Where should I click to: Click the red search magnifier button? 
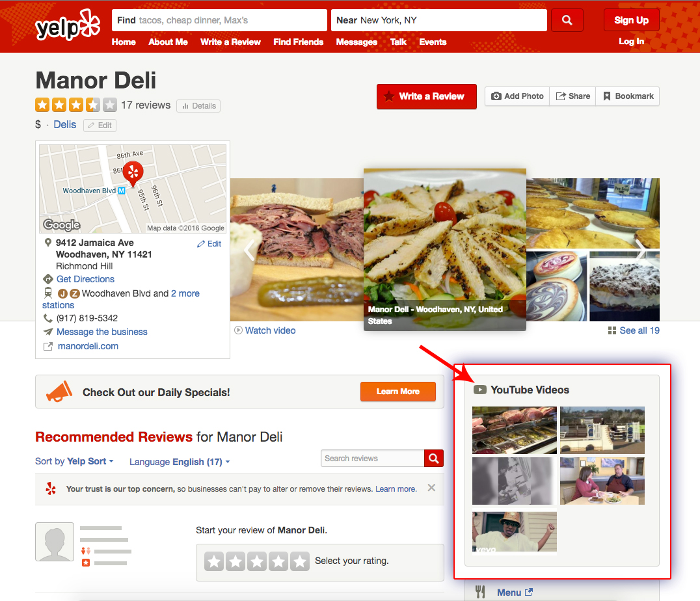567,20
